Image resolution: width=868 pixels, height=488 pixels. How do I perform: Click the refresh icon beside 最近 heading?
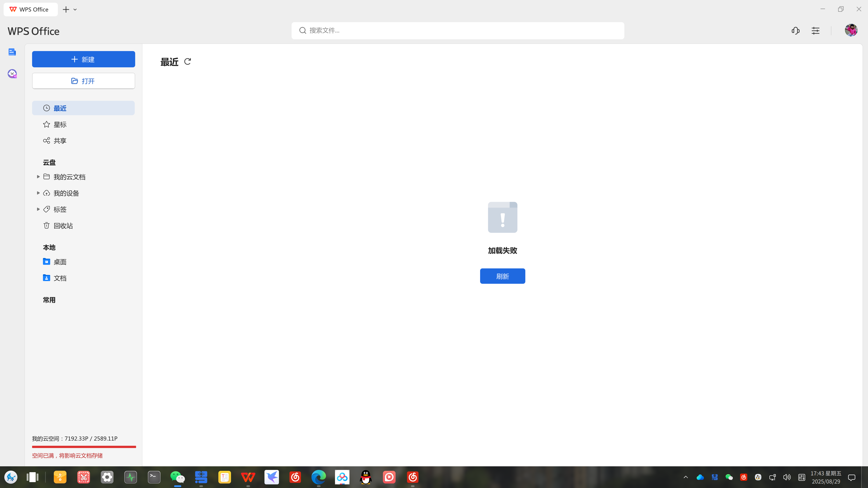click(188, 62)
